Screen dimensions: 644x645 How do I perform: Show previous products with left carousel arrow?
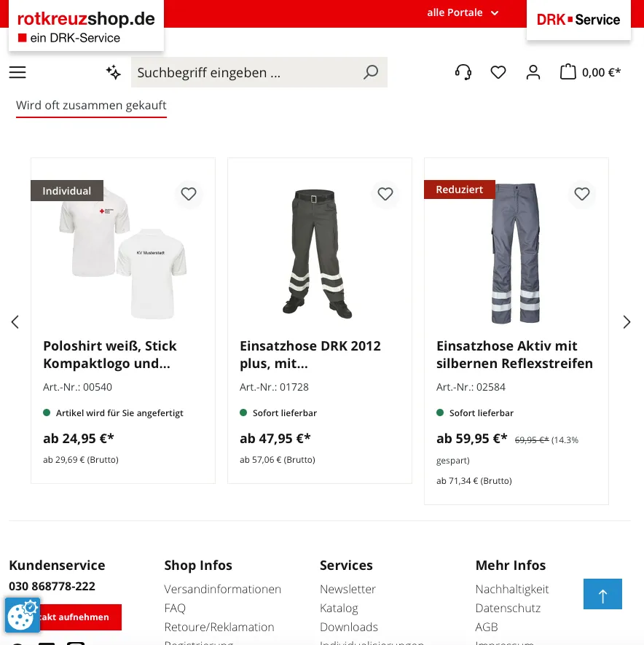15,321
